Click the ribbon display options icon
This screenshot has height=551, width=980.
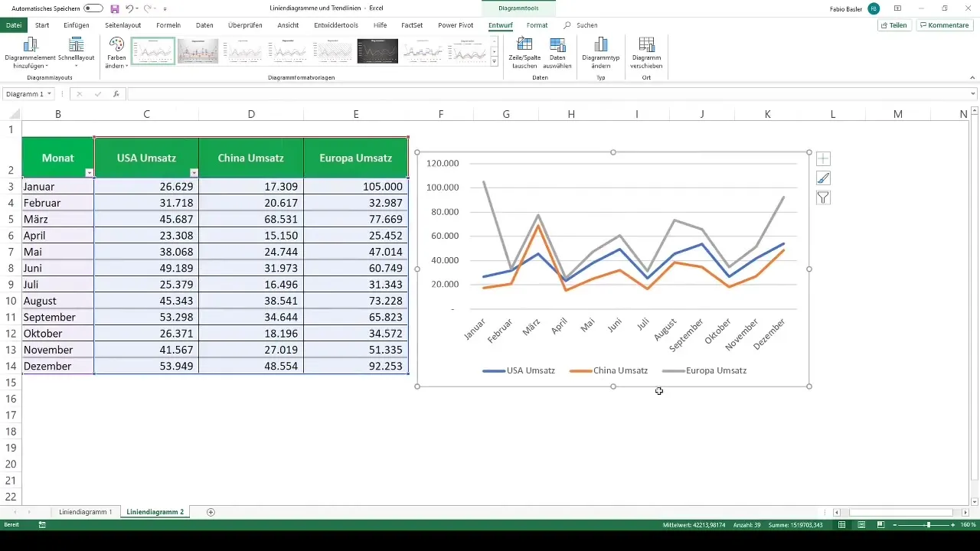(898, 8)
